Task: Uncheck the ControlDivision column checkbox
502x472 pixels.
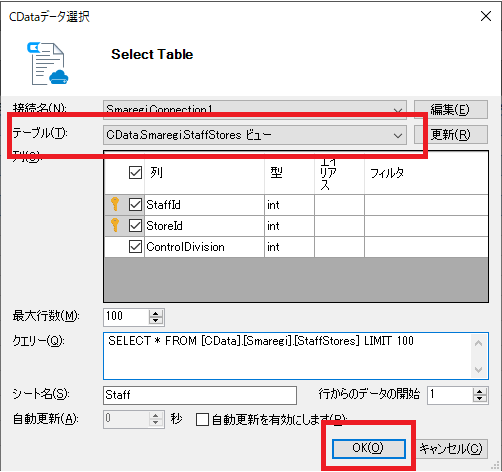Action: coord(135,247)
